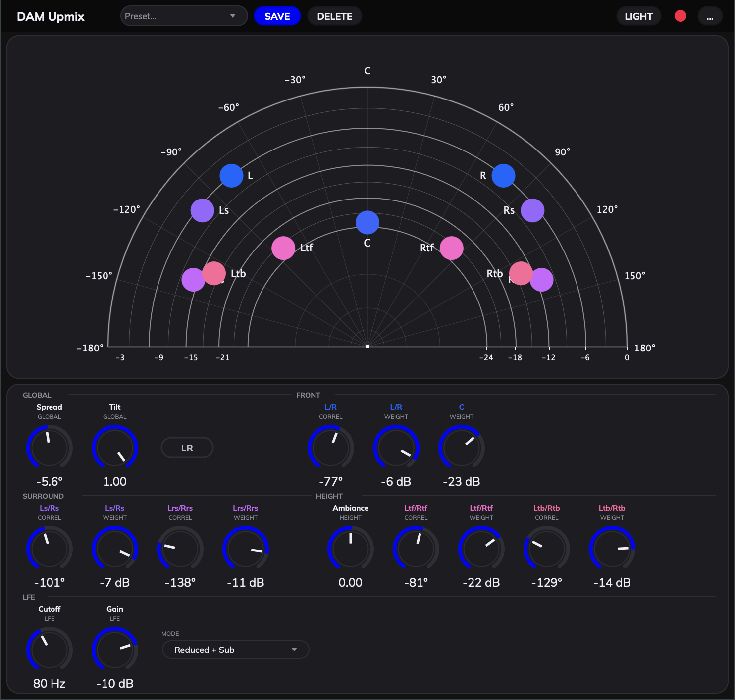This screenshot has width=735, height=700.
Task: Select the pink Rtf height speaker dot
Action: click(x=452, y=248)
